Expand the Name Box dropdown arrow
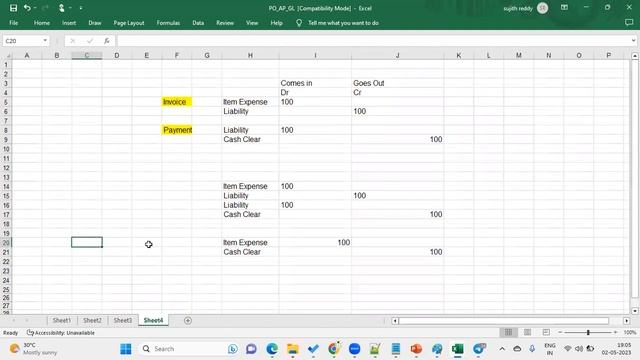 click(45, 41)
